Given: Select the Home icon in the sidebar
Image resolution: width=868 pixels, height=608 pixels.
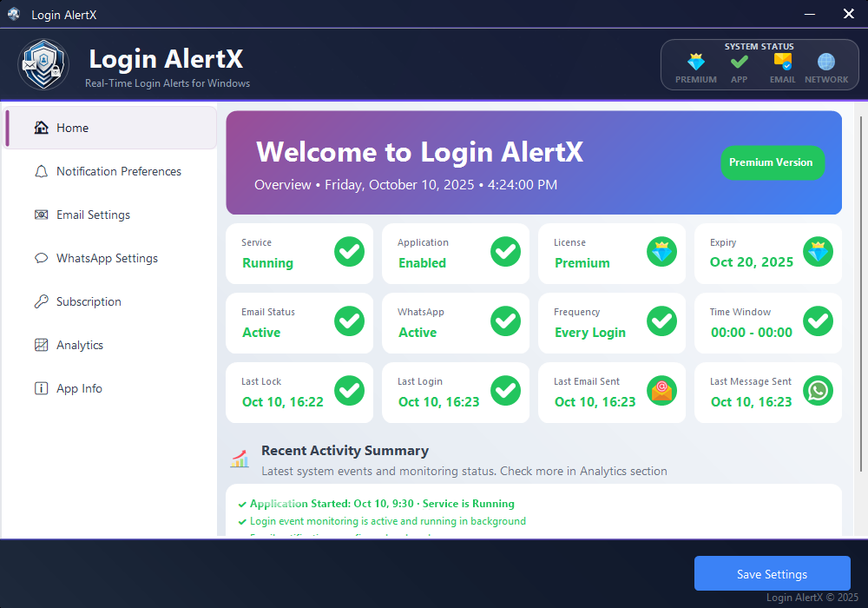Looking at the screenshot, I should coord(41,127).
